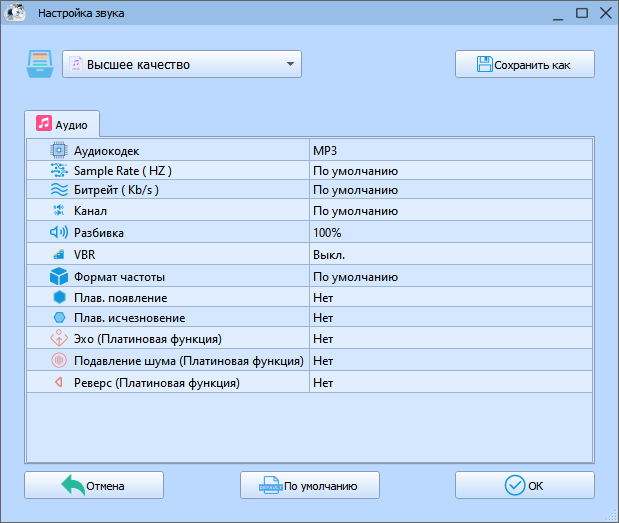619x523 pixels.
Task: Click the Эхо effect icon
Action: point(59,338)
